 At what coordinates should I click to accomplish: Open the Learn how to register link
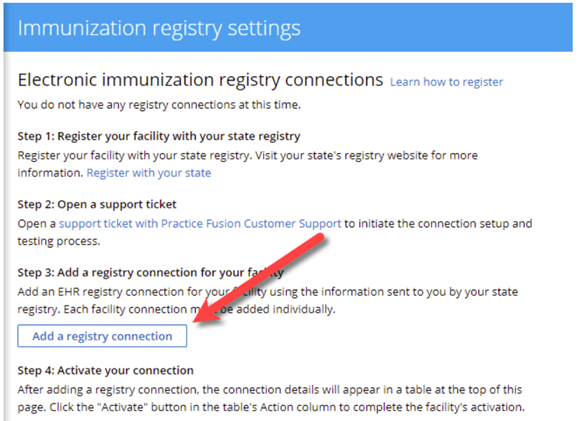(446, 82)
